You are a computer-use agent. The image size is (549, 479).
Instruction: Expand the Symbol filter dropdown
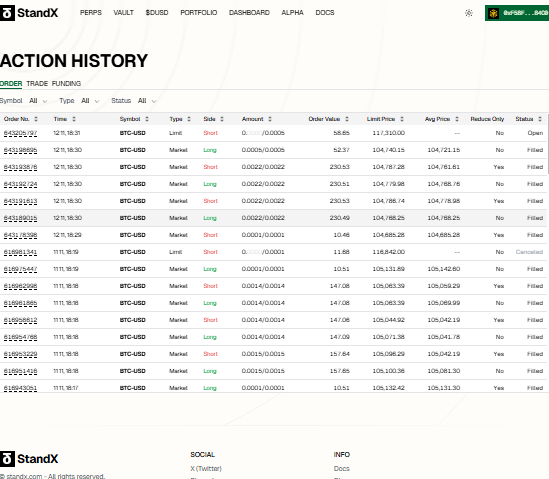[x=38, y=101]
